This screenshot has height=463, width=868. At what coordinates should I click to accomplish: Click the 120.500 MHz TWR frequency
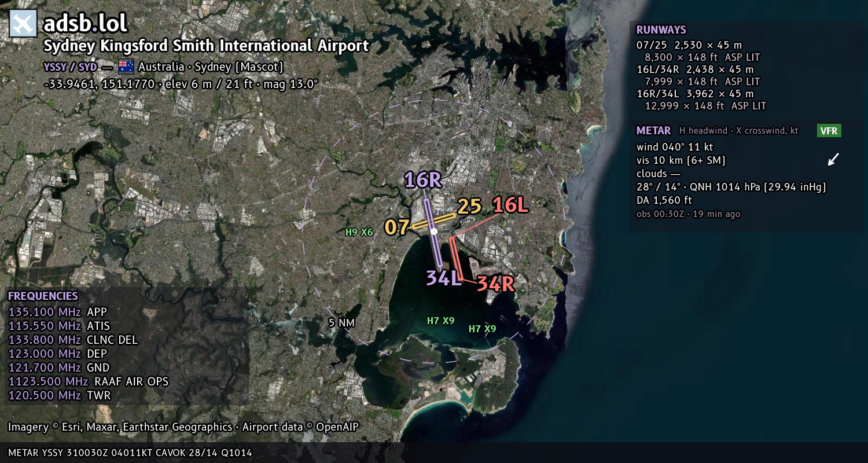pos(59,396)
